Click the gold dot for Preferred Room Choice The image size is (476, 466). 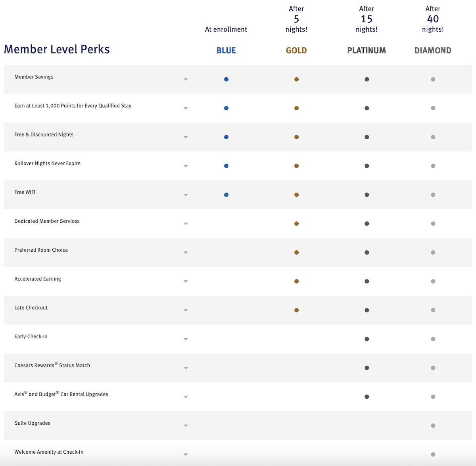296,252
